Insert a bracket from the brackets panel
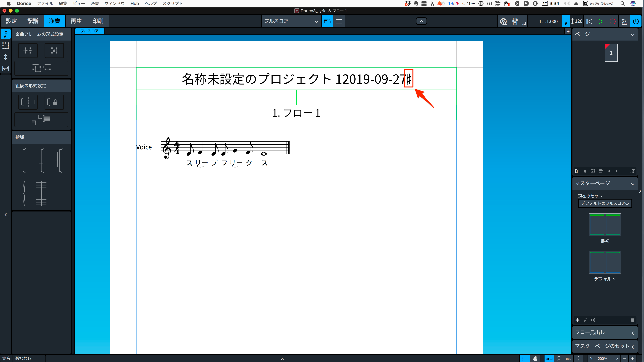 click(24, 161)
